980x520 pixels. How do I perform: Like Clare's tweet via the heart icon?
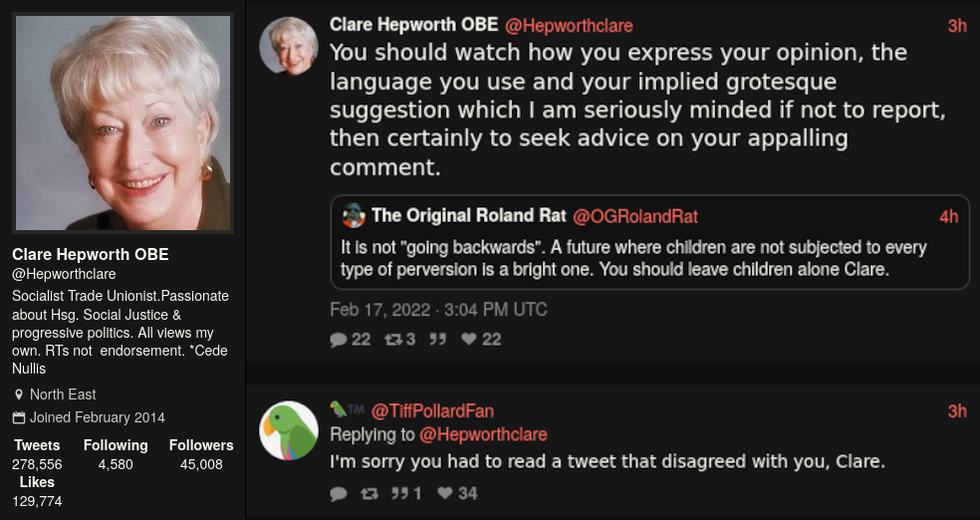click(469, 340)
